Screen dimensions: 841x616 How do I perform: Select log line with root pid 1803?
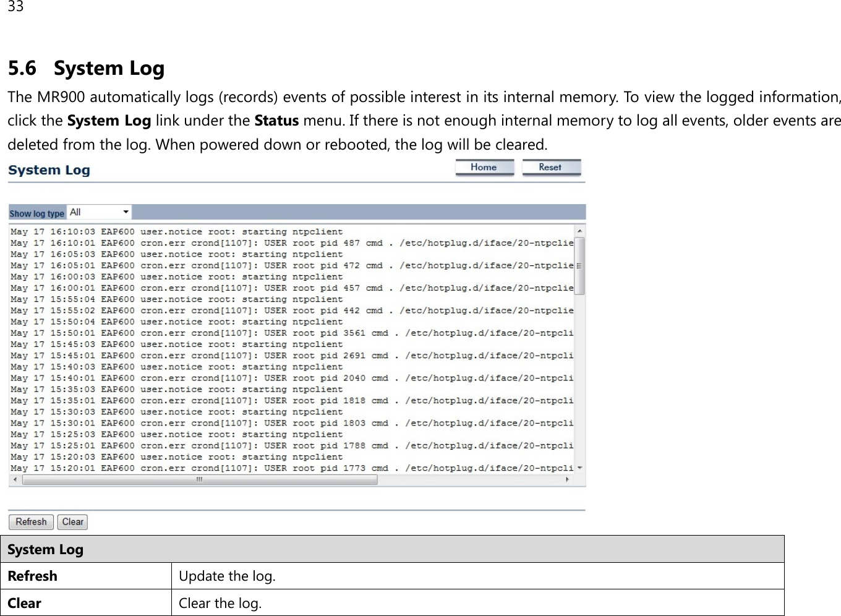[x=292, y=423]
